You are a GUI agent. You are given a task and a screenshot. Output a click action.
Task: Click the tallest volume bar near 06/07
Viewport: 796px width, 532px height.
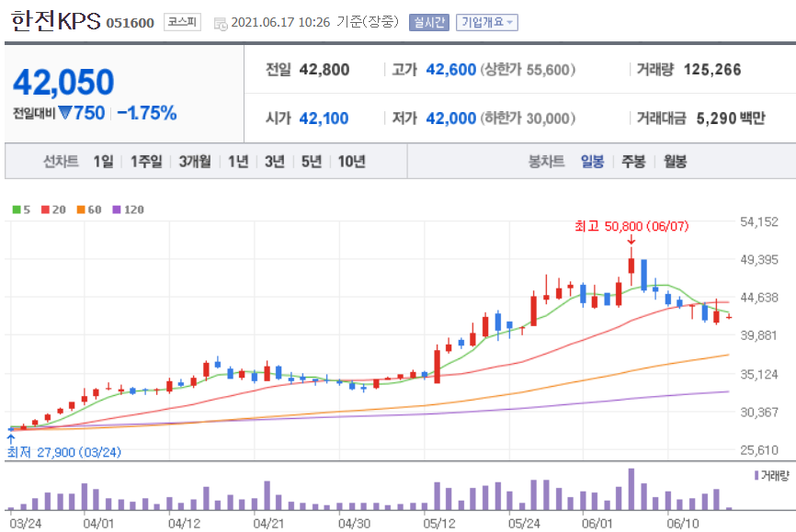[x=631, y=490]
